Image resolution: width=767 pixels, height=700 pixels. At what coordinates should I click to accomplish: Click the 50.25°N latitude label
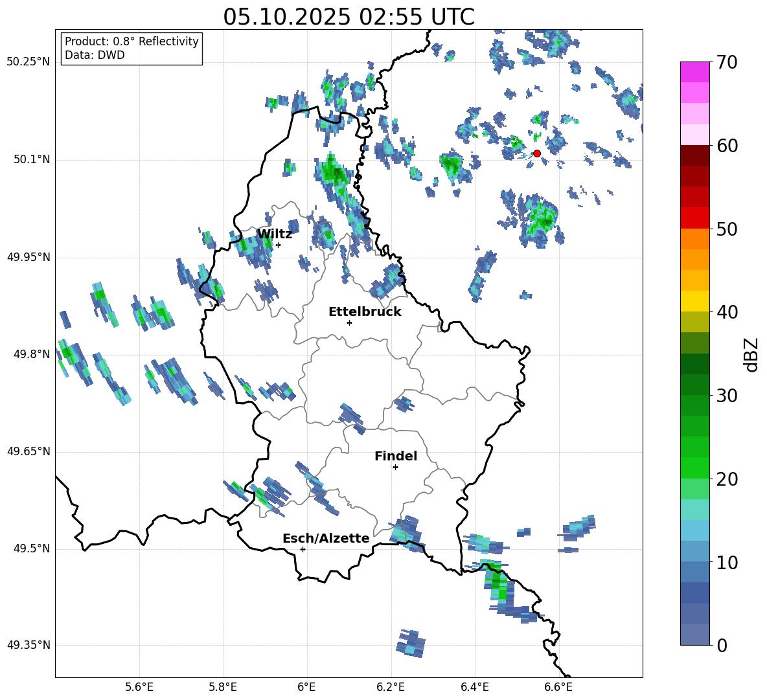point(29,62)
